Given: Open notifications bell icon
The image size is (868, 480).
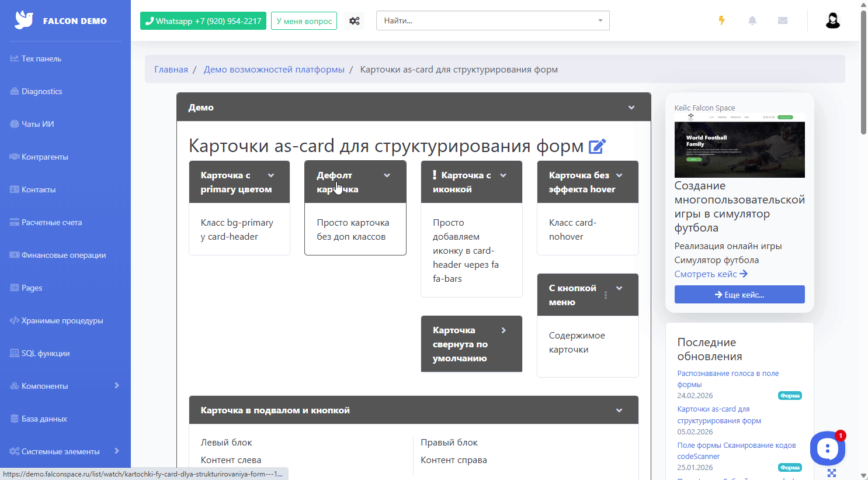Looking at the screenshot, I should pos(752,20).
